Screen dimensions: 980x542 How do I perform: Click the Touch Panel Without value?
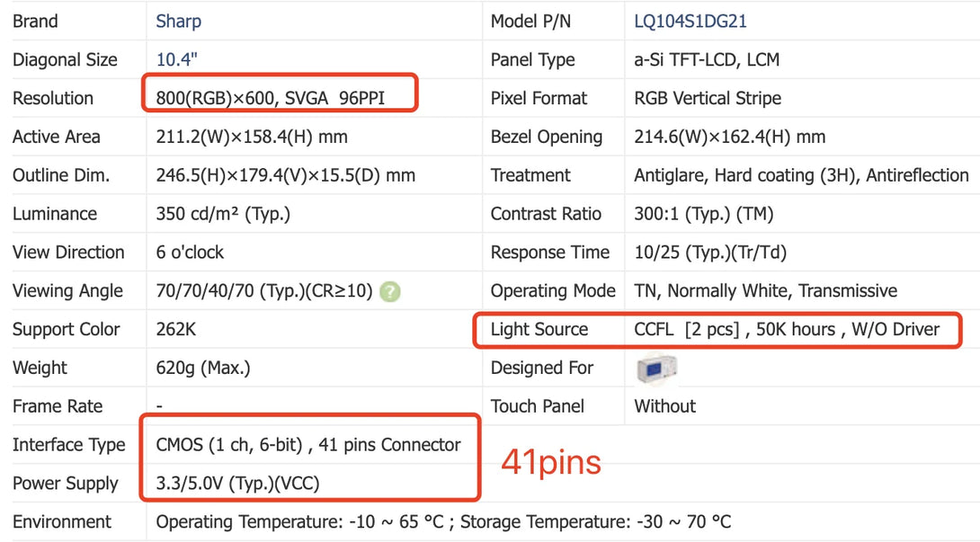tap(664, 406)
